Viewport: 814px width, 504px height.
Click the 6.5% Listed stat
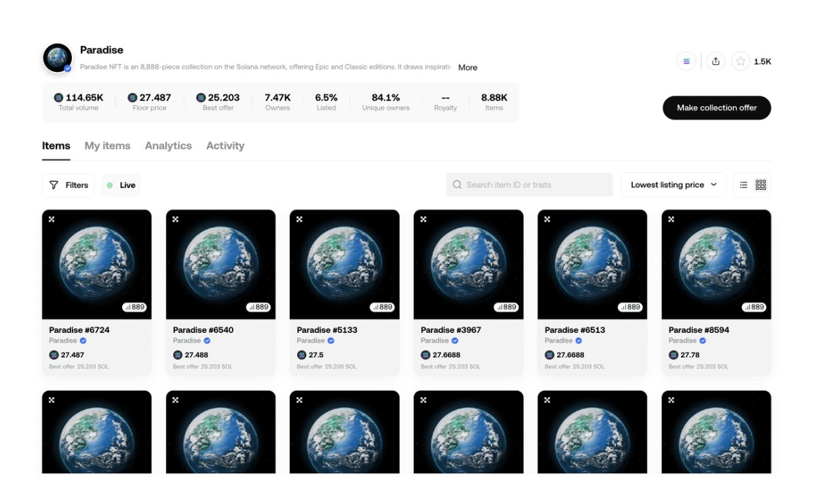[x=326, y=102]
